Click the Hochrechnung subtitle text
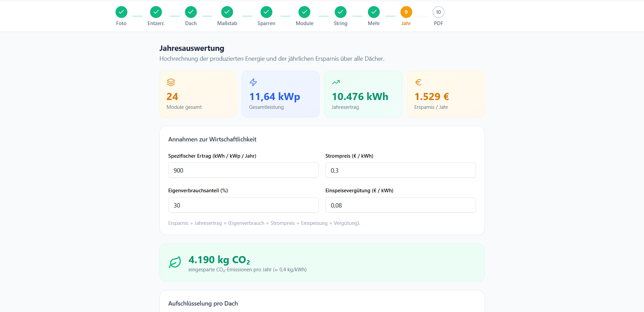 pyautogui.click(x=272, y=59)
